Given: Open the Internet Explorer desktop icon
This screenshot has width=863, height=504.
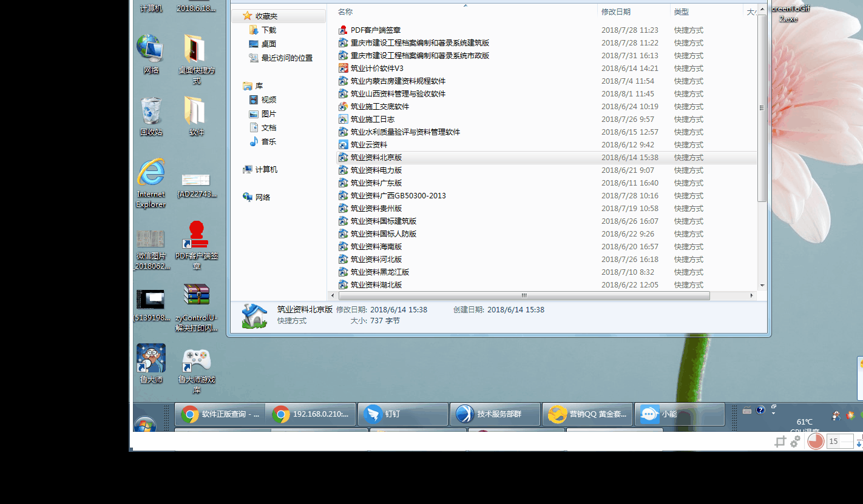Looking at the screenshot, I should [x=151, y=174].
